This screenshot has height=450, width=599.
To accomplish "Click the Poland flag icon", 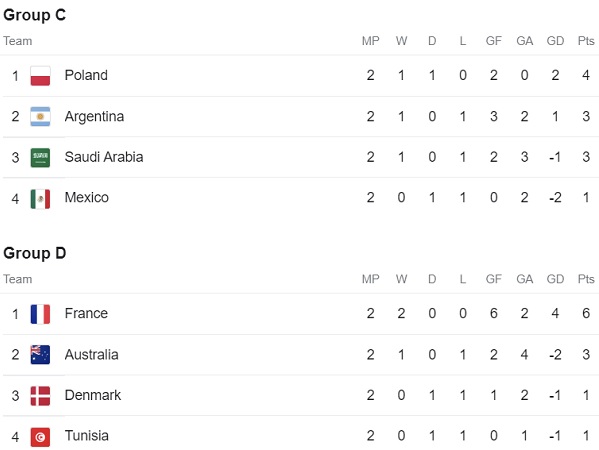I will tap(40, 76).
